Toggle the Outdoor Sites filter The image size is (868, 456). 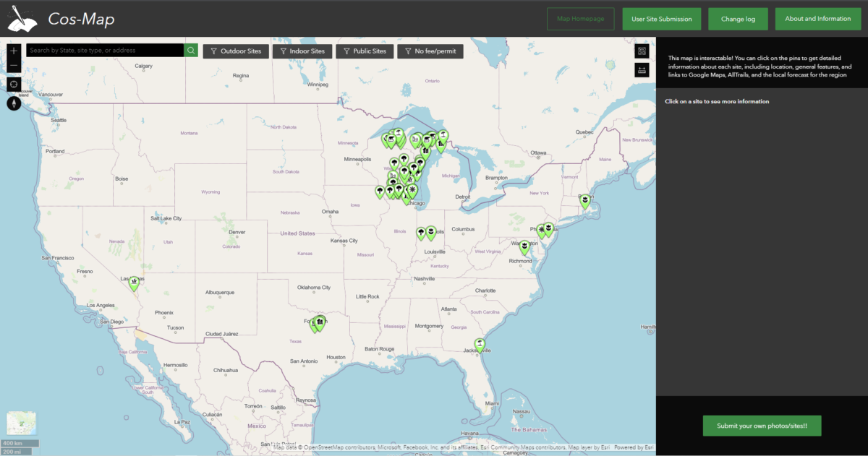pos(235,51)
